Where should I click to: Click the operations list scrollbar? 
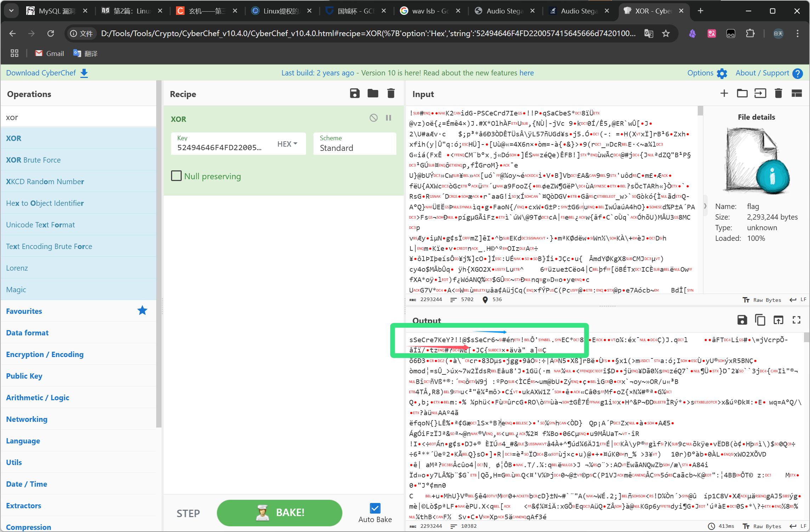pyautogui.click(x=159, y=254)
